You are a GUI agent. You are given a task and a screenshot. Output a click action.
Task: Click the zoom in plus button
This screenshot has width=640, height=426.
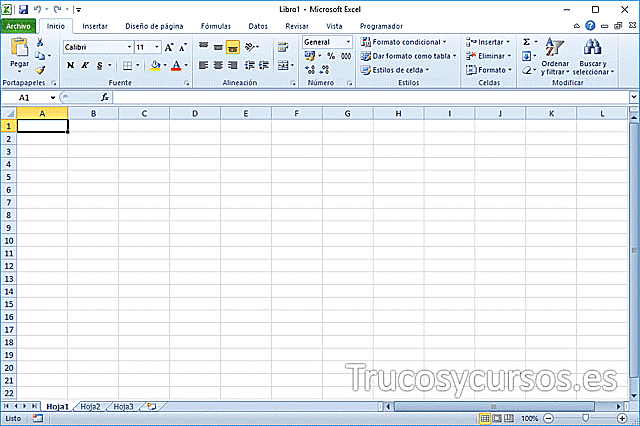pyautogui.click(x=622, y=418)
